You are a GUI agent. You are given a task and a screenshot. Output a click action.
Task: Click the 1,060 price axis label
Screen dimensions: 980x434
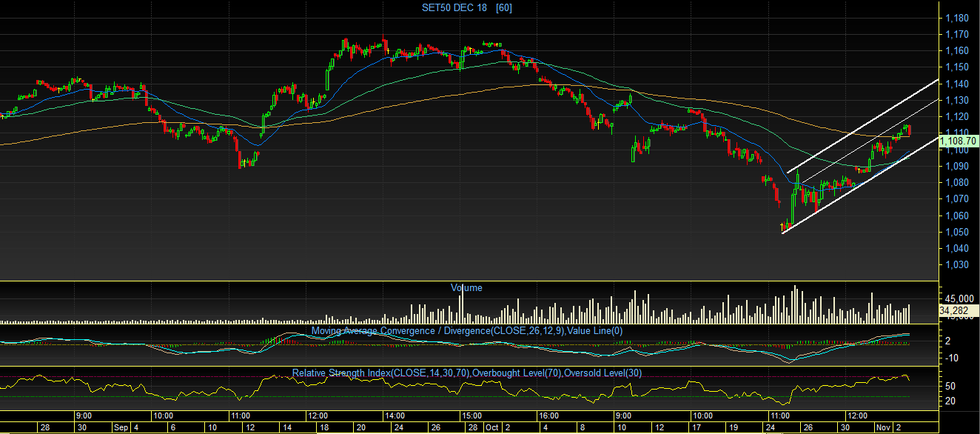tap(958, 216)
